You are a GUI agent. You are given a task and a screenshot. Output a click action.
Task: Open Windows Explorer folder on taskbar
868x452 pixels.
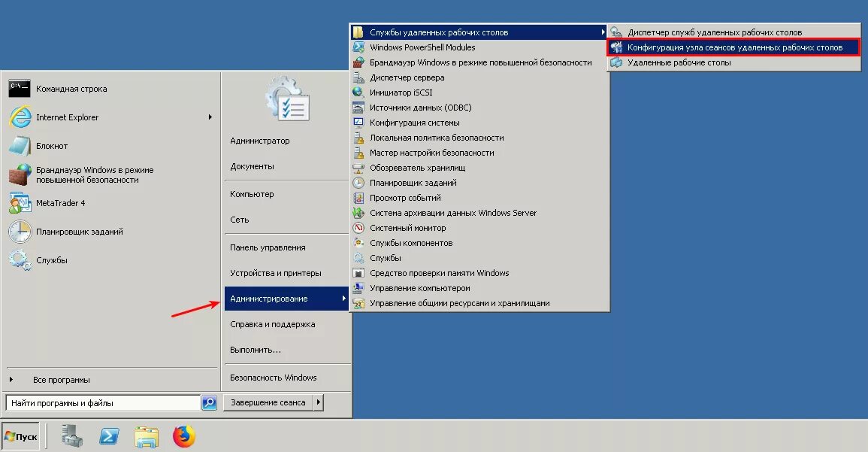click(x=146, y=436)
